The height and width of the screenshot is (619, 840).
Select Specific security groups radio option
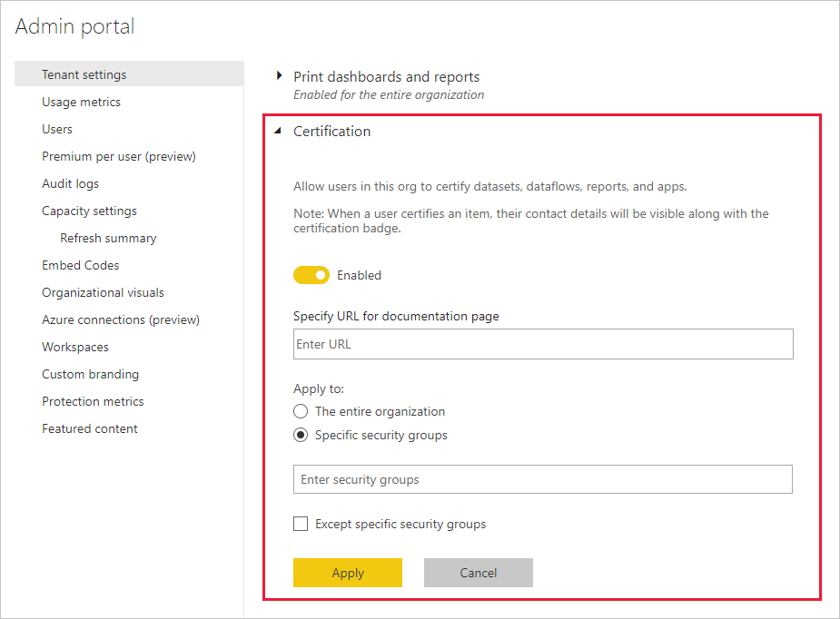301,435
